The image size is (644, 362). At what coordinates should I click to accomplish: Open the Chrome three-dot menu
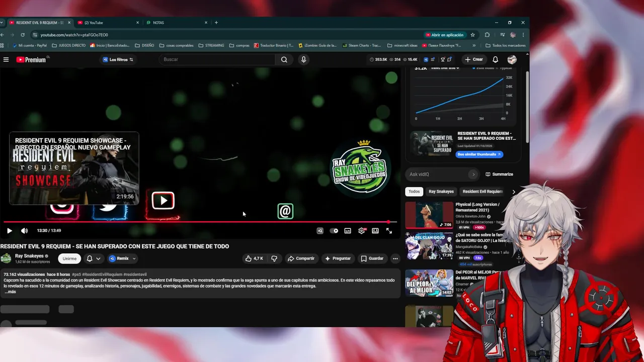(x=524, y=35)
